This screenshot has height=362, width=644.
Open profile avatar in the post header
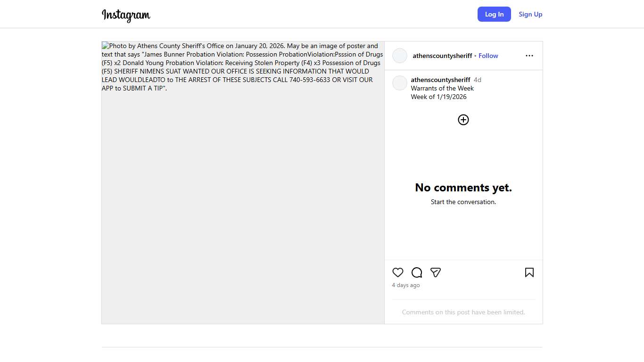coord(400,56)
